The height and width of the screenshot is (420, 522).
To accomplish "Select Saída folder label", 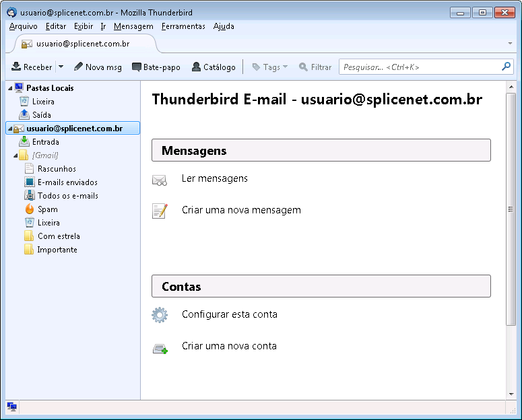I will [42, 115].
